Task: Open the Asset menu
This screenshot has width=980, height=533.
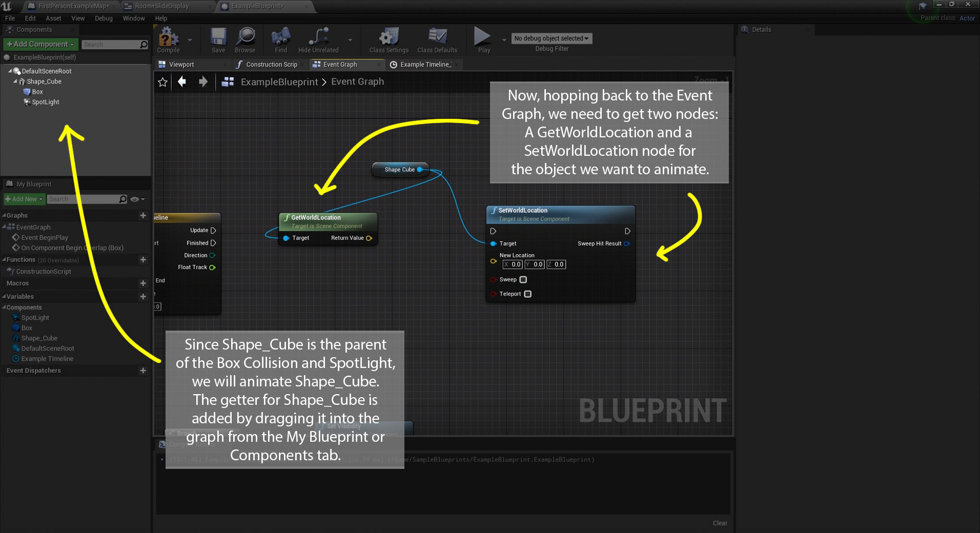Action: [x=53, y=18]
